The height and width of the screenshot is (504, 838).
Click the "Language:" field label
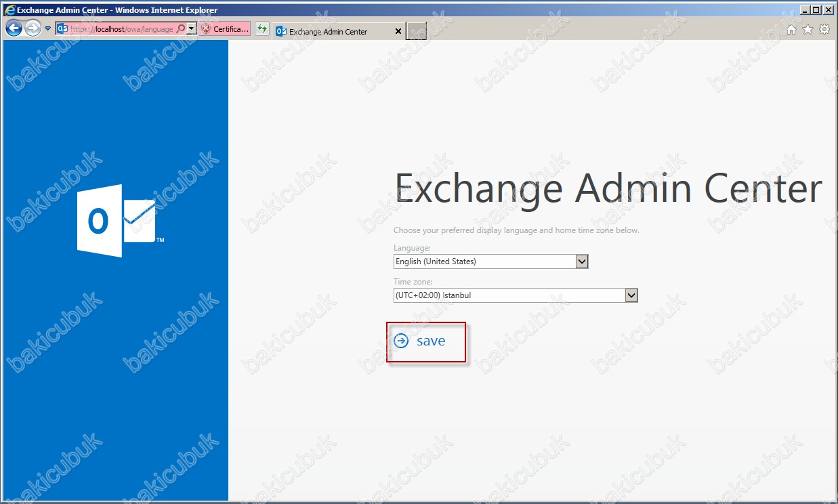point(412,249)
